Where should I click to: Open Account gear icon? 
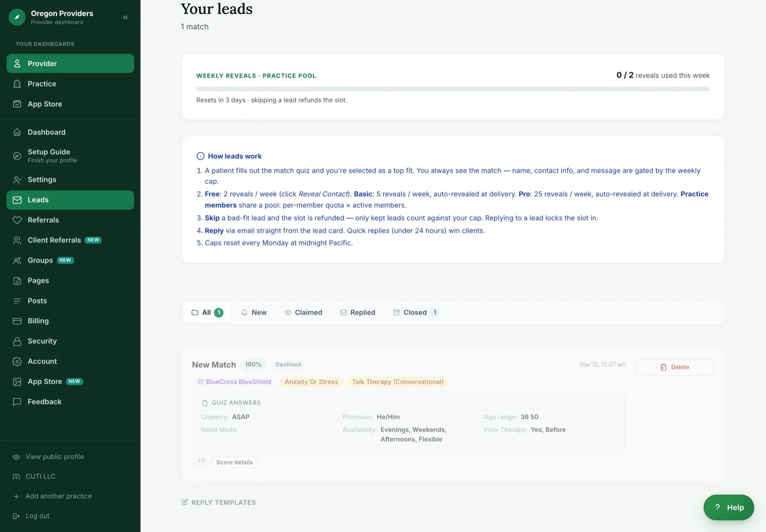pyautogui.click(x=17, y=362)
